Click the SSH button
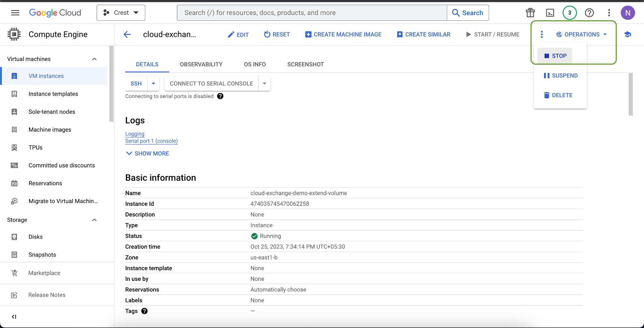Viewport: 644px width, 328px height. (x=136, y=84)
